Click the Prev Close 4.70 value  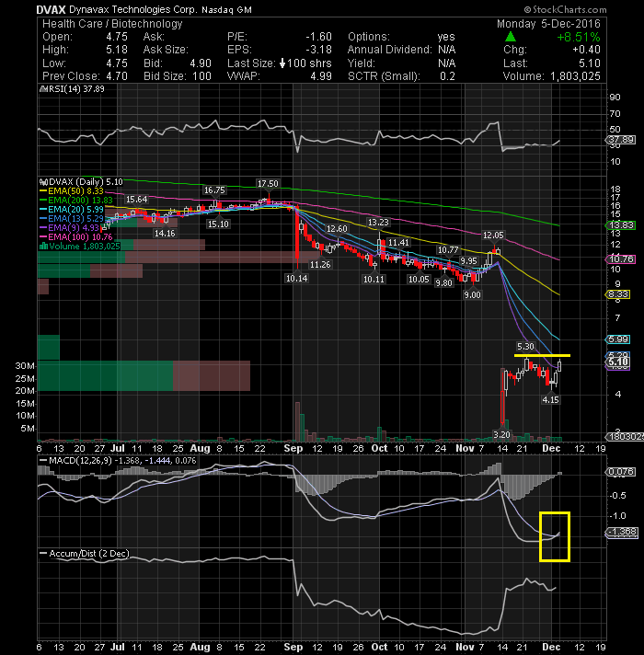point(117,76)
